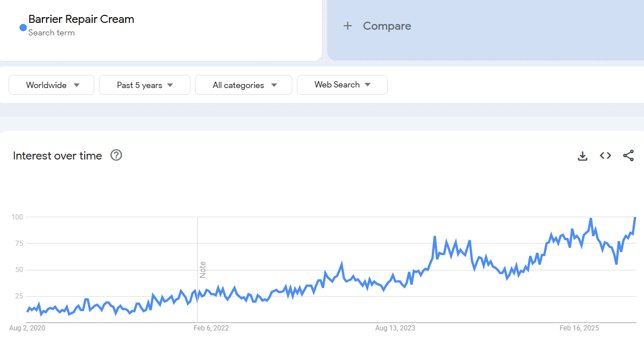The image size is (644, 351).
Task: Click the Feb 6, 2022 date label
Action: click(211, 328)
